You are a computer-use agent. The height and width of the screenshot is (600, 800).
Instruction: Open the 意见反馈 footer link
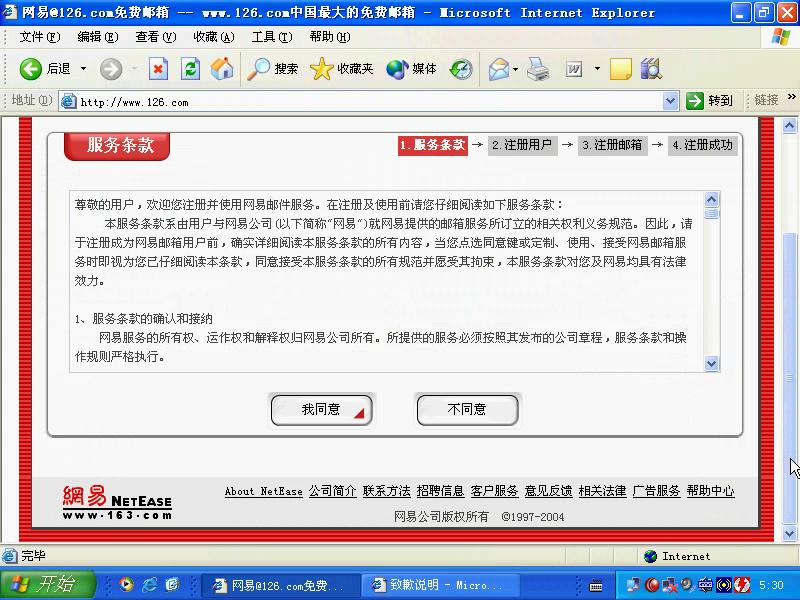coord(548,491)
